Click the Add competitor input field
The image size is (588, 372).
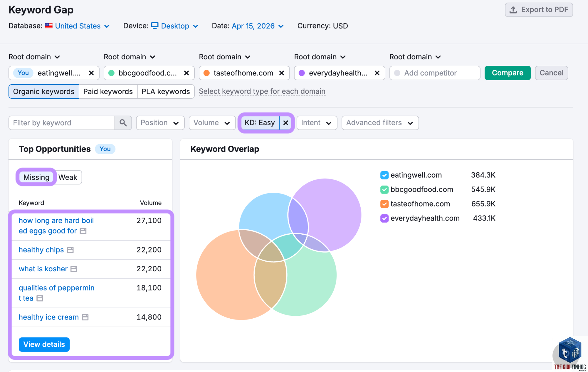click(435, 73)
